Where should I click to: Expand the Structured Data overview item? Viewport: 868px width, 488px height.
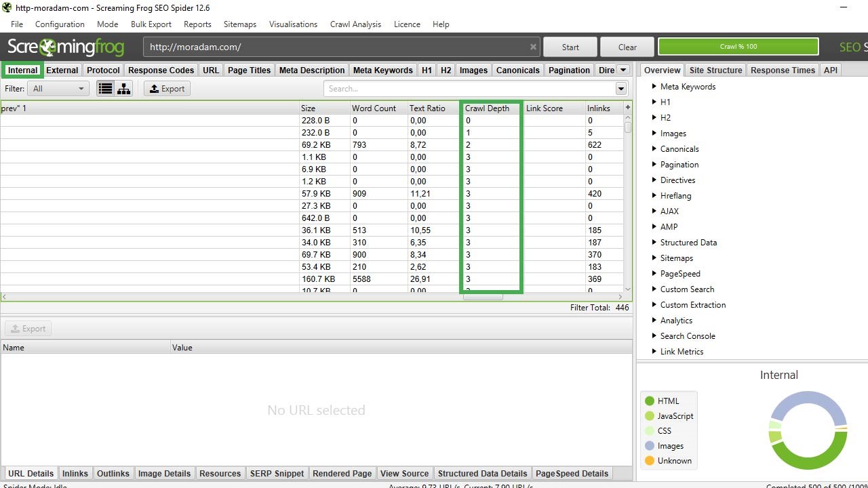pyautogui.click(x=654, y=243)
